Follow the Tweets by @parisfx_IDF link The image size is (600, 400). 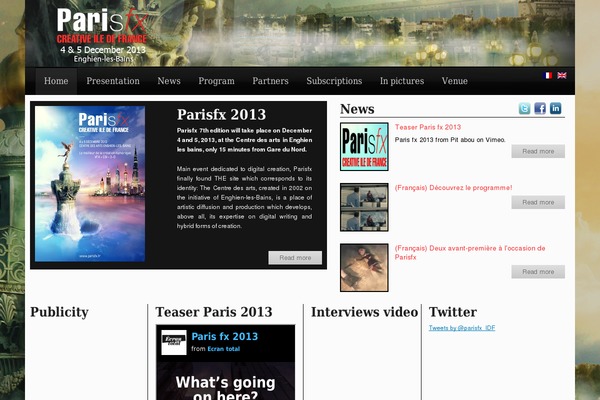pyautogui.click(x=462, y=328)
